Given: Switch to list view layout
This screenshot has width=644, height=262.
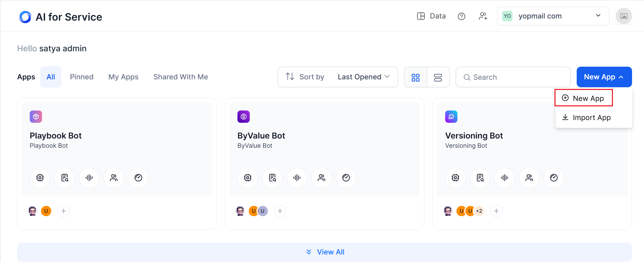Looking at the screenshot, I should [x=438, y=77].
